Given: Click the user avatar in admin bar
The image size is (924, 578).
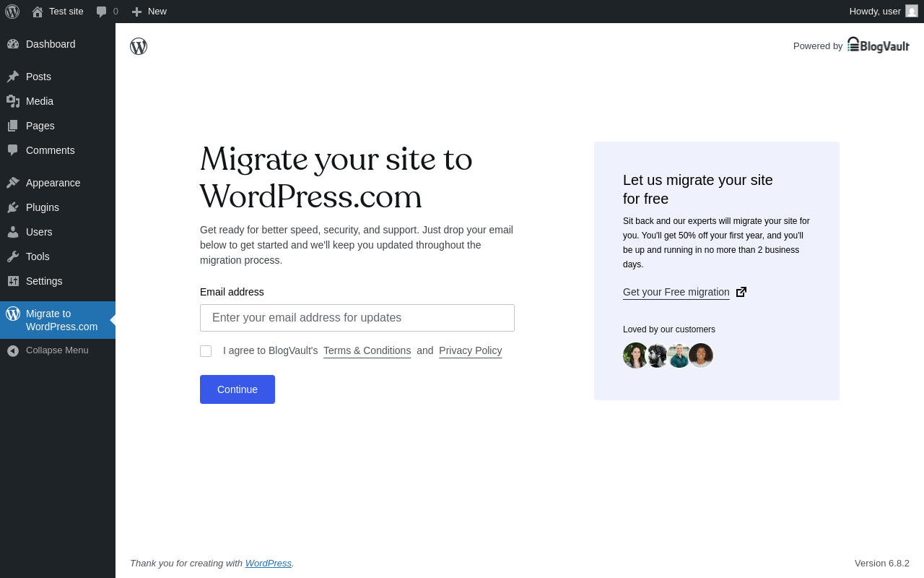Looking at the screenshot, I should (x=912, y=11).
